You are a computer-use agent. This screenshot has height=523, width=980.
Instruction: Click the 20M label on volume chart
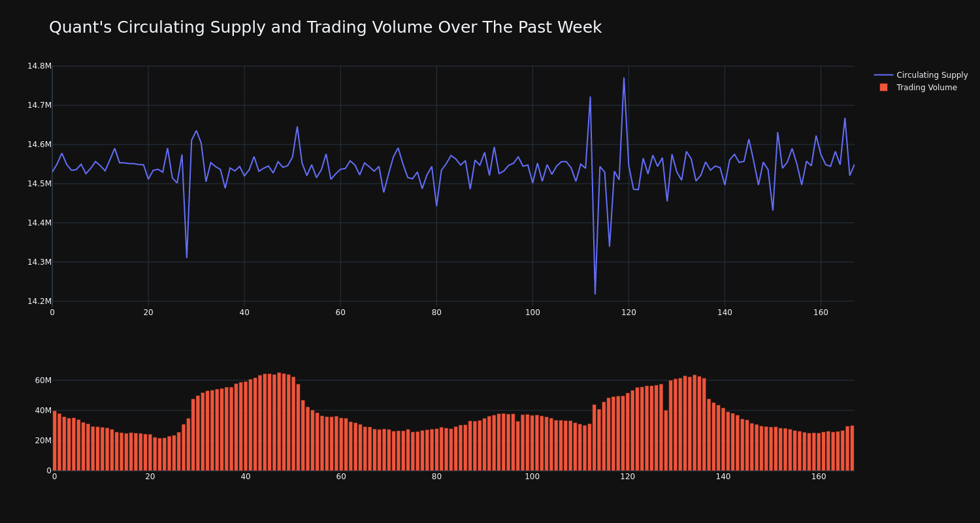pos(43,441)
